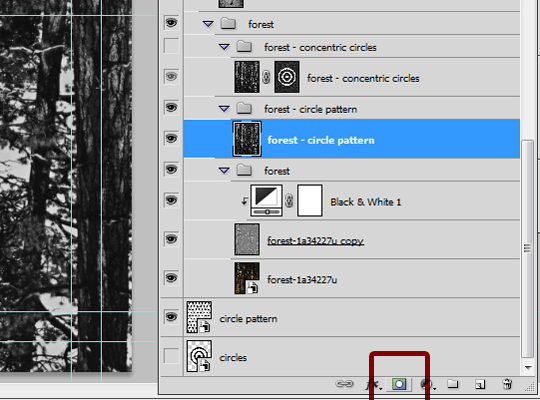This screenshot has width=540, height=400.
Task: Click the mask link on forest - concentric circles
Action: click(266, 77)
